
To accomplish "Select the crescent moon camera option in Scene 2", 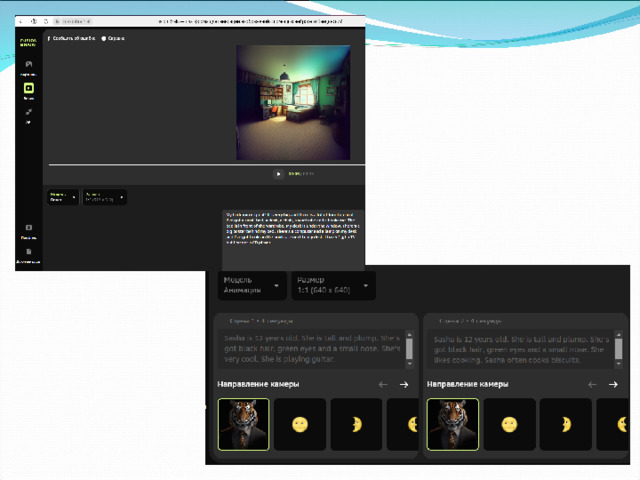I will [x=566, y=424].
